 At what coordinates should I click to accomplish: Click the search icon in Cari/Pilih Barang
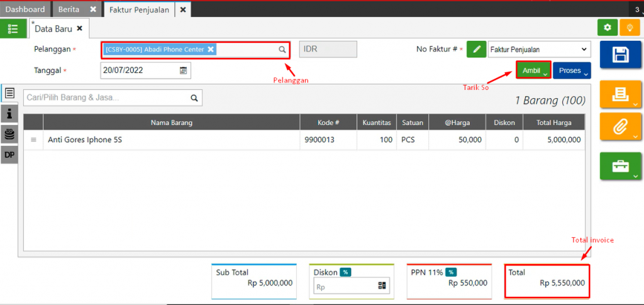pos(194,97)
